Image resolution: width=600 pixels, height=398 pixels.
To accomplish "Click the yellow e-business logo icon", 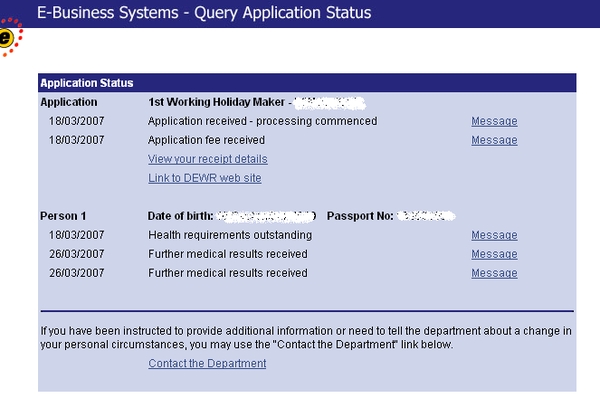I will click(x=8, y=37).
